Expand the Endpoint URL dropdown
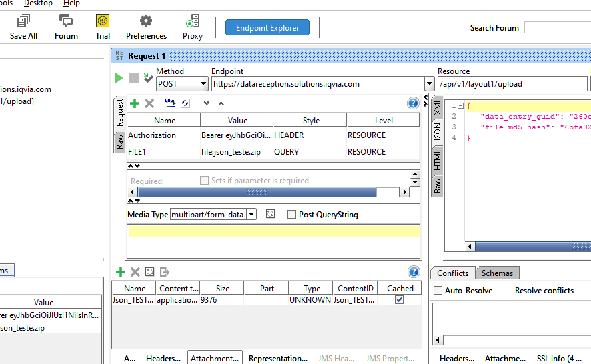The image size is (591, 364). click(429, 84)
